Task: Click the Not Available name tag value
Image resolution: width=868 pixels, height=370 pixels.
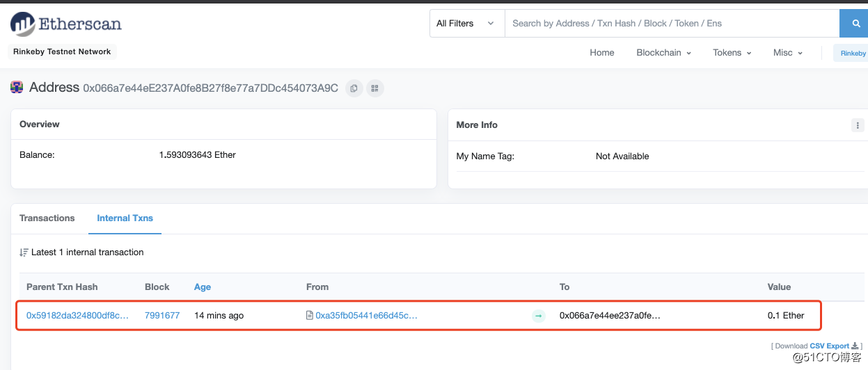Action: (x=622, y=156)
